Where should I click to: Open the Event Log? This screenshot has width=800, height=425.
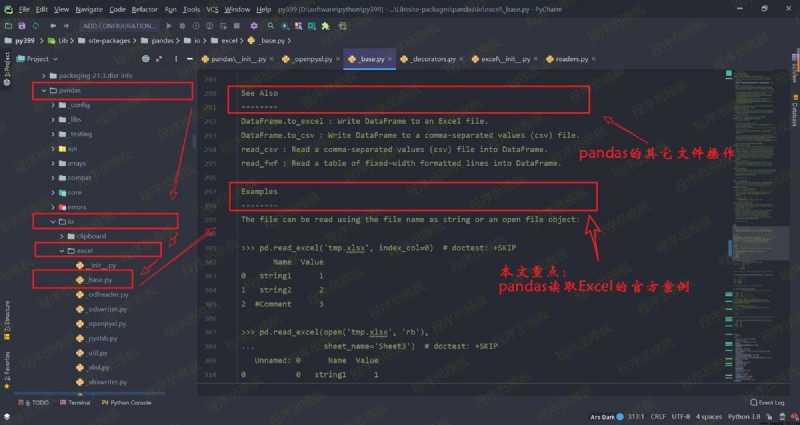click(767, 403)
